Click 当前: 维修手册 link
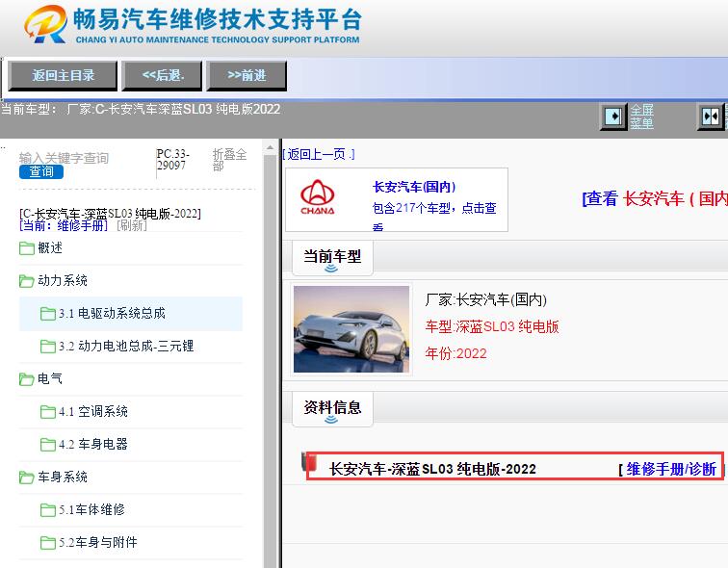Screen dimensions: 728x568 (64, 225)
